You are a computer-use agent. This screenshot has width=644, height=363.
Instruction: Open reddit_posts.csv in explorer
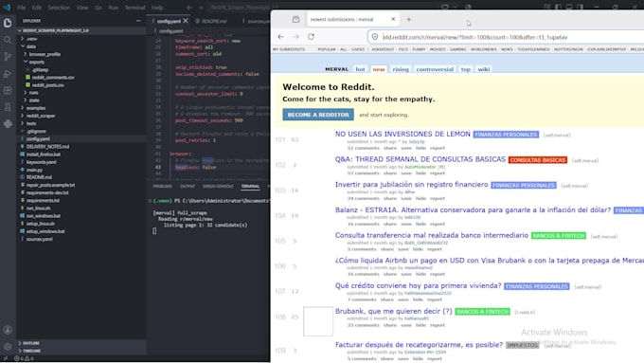(x=48, y=85)
